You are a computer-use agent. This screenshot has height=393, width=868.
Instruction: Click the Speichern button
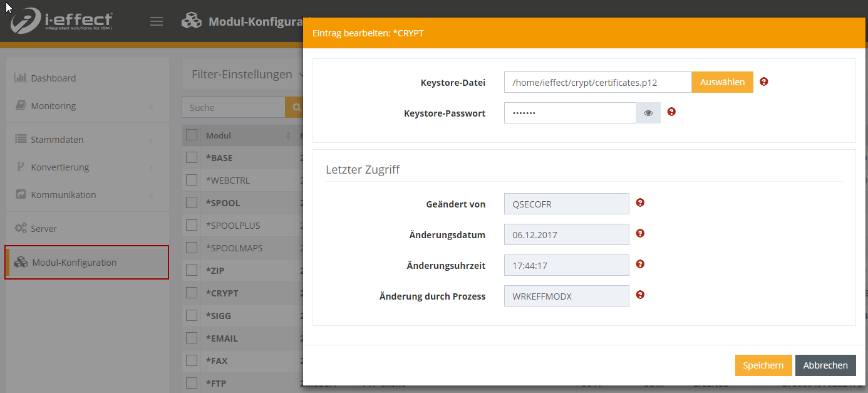pyautogui.click(x=763, y=365)
